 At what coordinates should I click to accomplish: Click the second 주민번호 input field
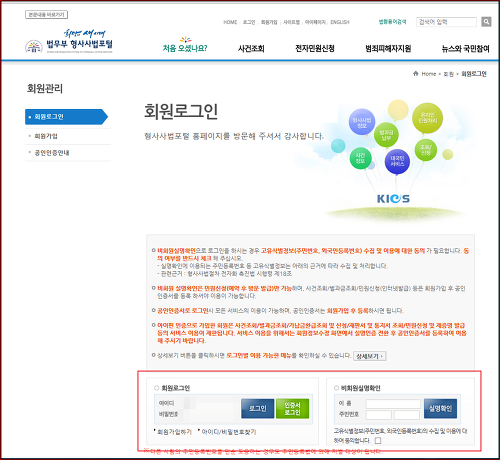pos(407,415)
